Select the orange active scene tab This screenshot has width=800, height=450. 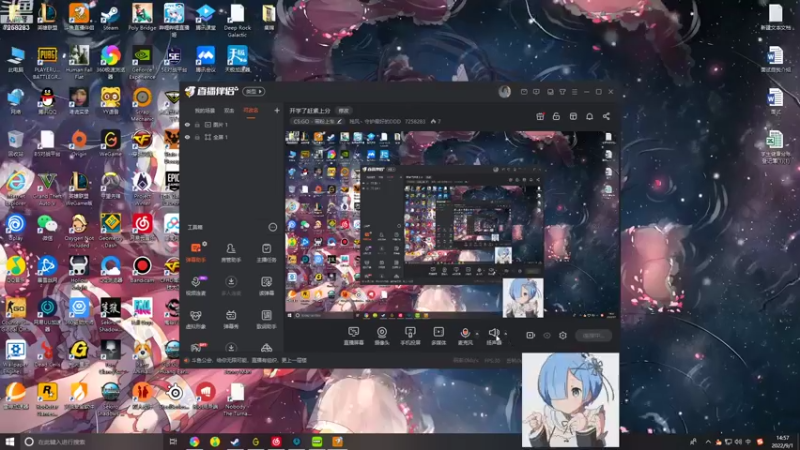(251, 110)
